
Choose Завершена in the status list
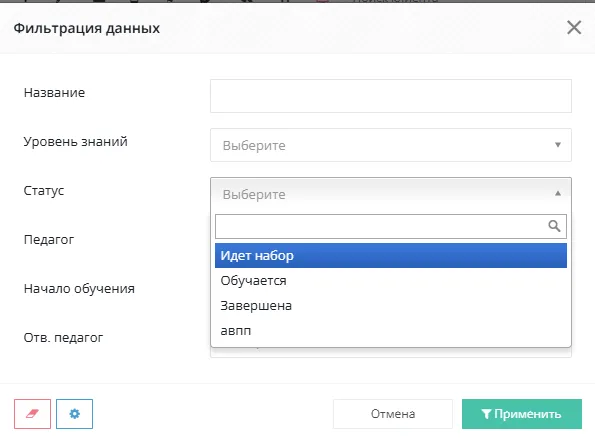pyautogui.click(x=391, y=306)
